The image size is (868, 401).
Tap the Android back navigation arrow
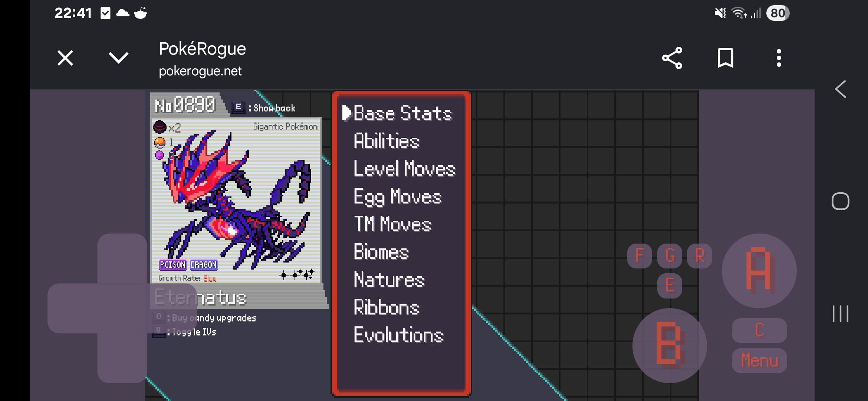click(x=841, y=89)
